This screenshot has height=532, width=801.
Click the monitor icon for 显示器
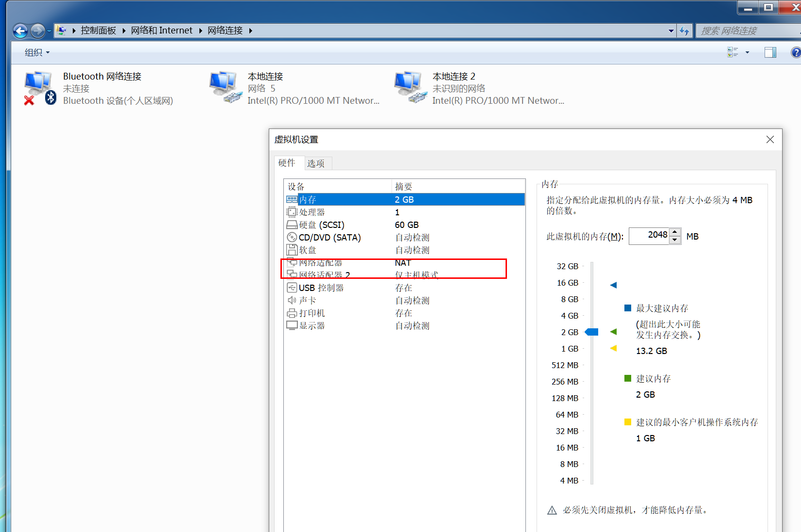pyautogui.click(x=292, y=325)
